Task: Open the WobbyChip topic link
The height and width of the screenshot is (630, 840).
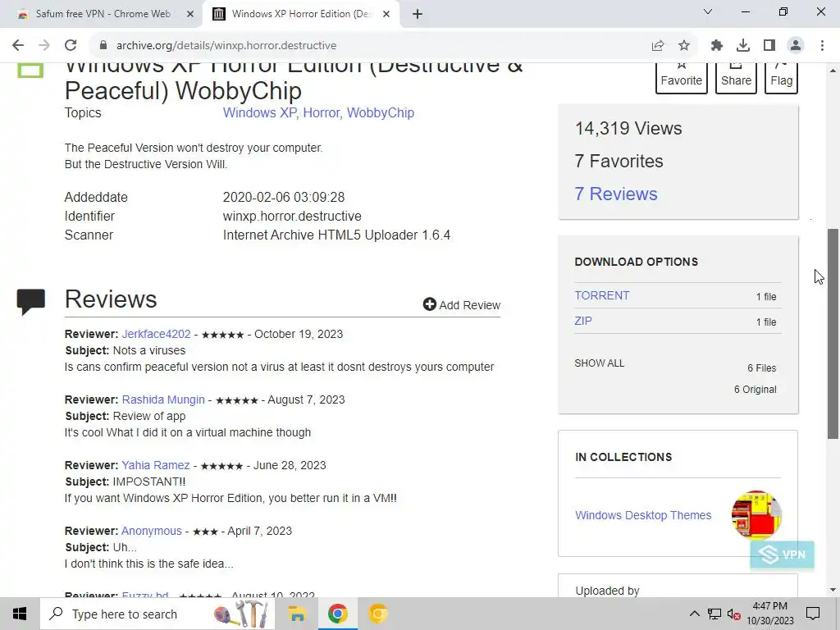Action: coord(381,113)
